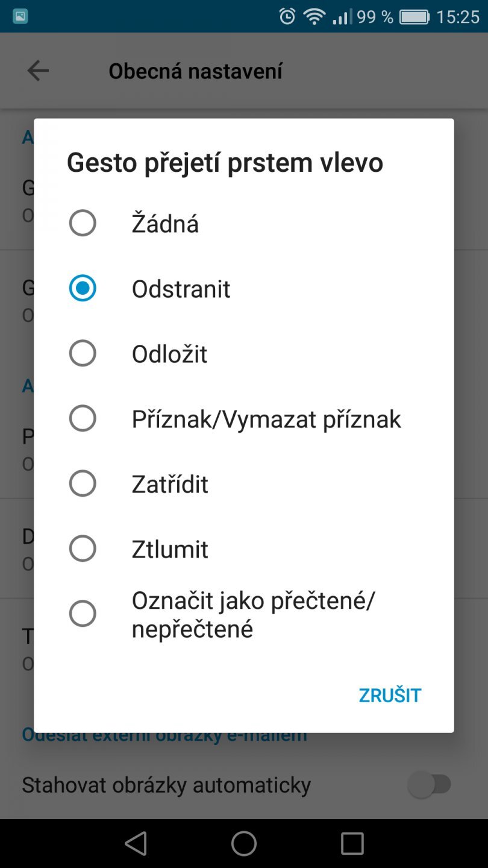Tap ZRUŠIT to dismiss the dialog
The height and width of the screenshot is (868, 488).
389,694
